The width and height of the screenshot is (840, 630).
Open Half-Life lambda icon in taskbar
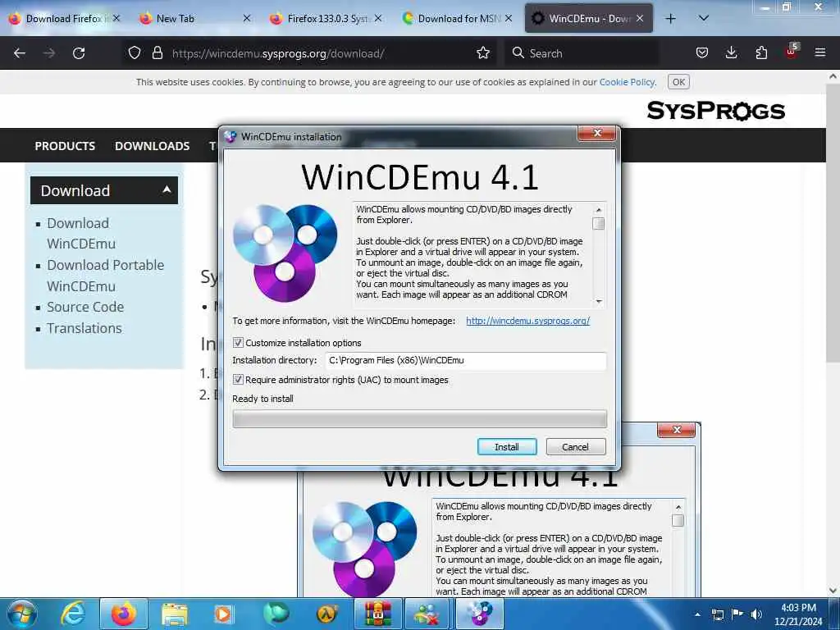[x=326, y=614]
